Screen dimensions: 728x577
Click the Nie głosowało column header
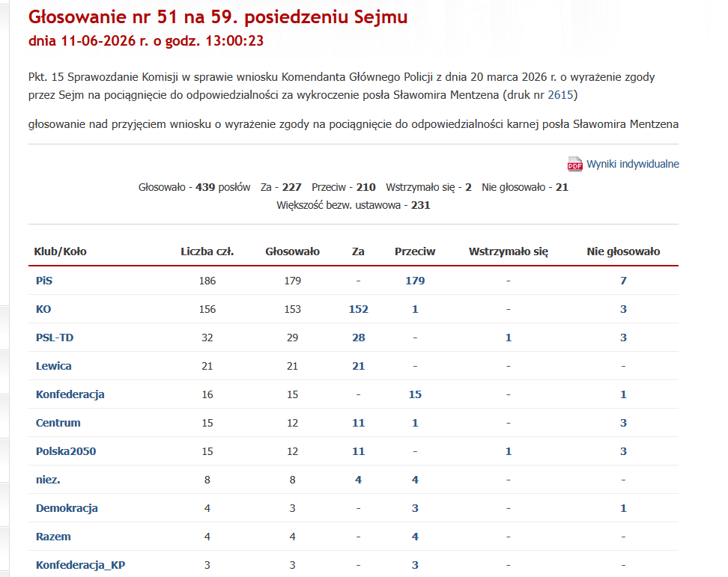(x=623, y=251)
